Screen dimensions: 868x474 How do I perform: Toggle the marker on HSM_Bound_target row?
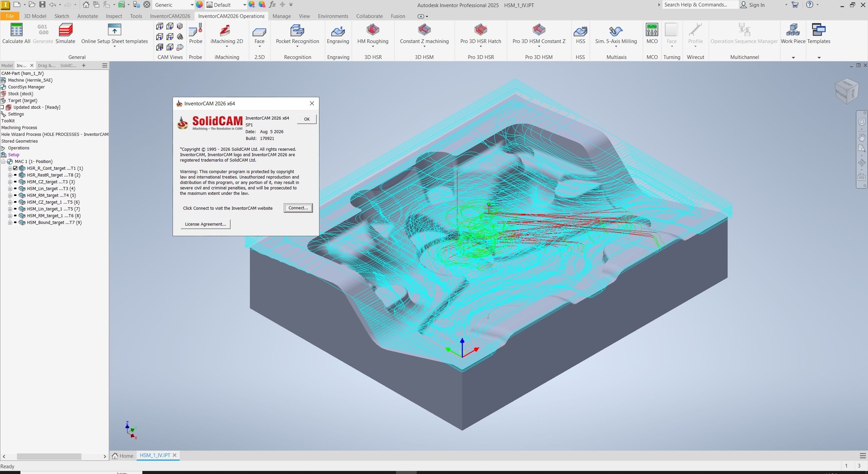coord(15,222)
